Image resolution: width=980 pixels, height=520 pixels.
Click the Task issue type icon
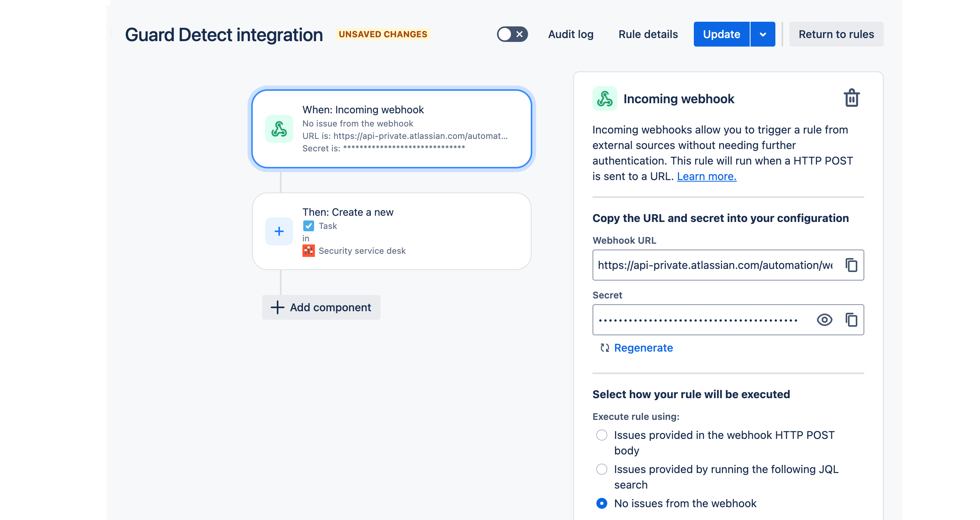click(x=308, y=226)
